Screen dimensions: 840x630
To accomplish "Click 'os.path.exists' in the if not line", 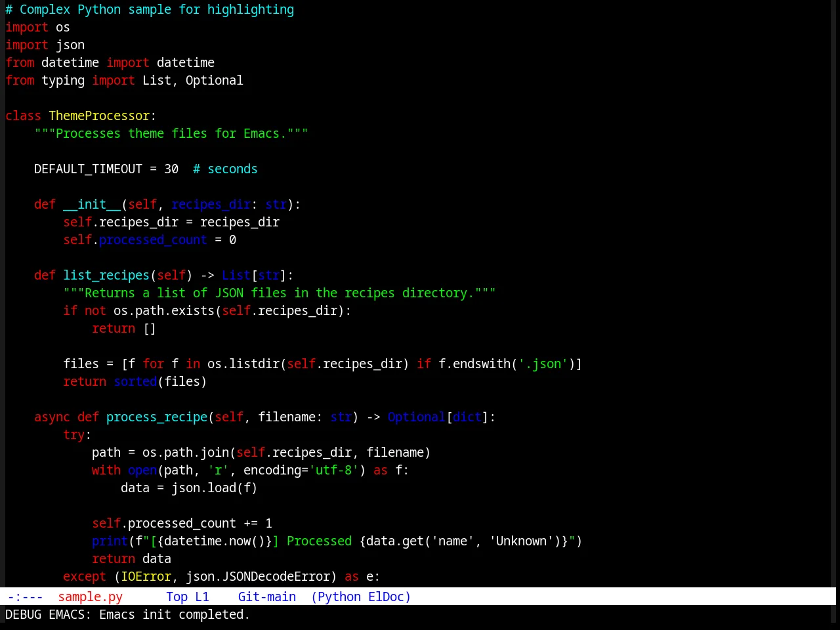I will pyautogui.click(x=164, y=311).
